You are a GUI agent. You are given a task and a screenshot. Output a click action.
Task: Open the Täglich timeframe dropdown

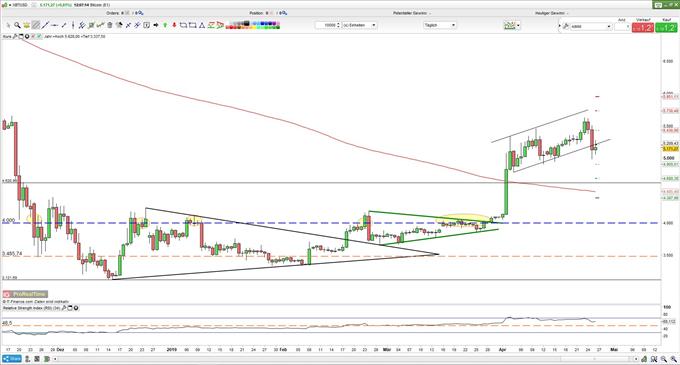click(x=440, y=25)
